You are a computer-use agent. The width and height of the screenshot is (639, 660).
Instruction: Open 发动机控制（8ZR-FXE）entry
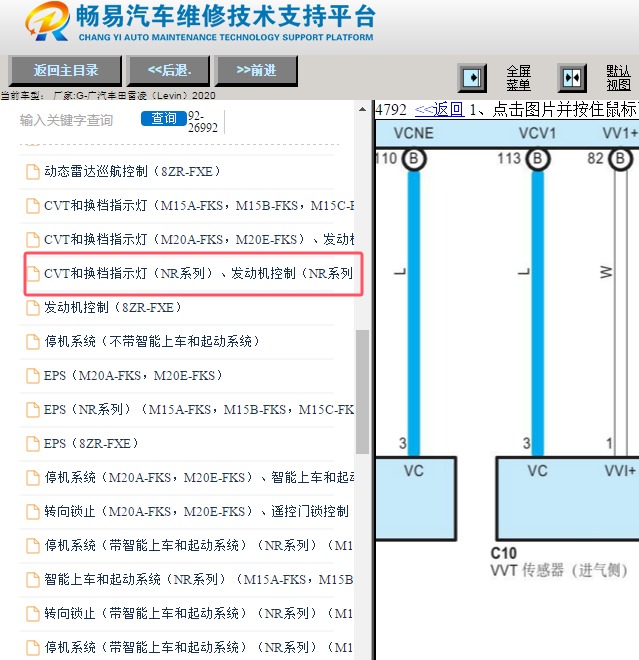113,308
